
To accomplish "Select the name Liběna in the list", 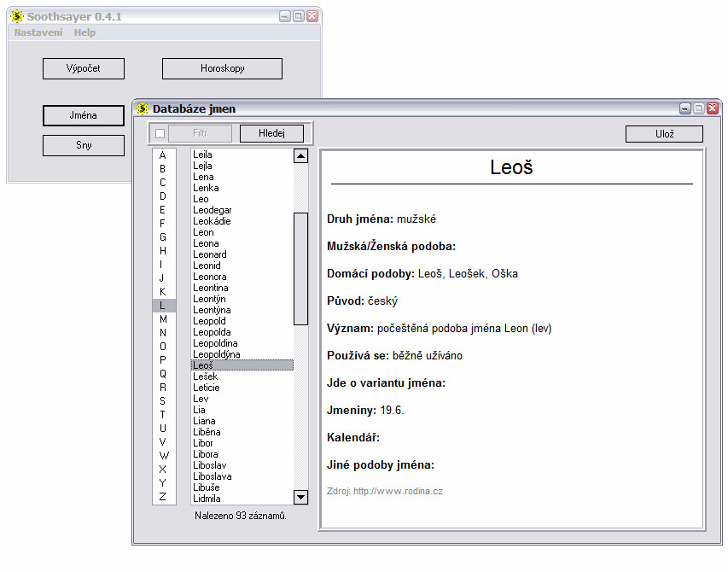I will 242,432.
